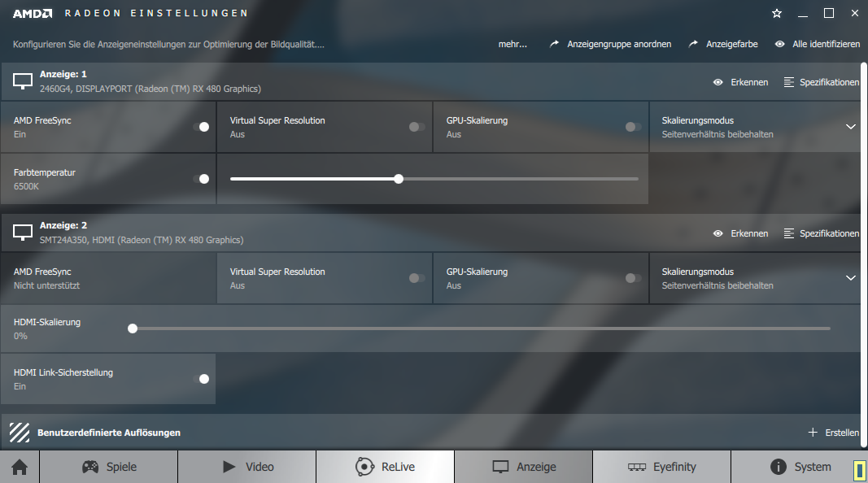The width and height of the screenshot is (868, 483).
Task: Click the eye icon for Anzeige 1 Erkennen
Action: tap(718, 82)
